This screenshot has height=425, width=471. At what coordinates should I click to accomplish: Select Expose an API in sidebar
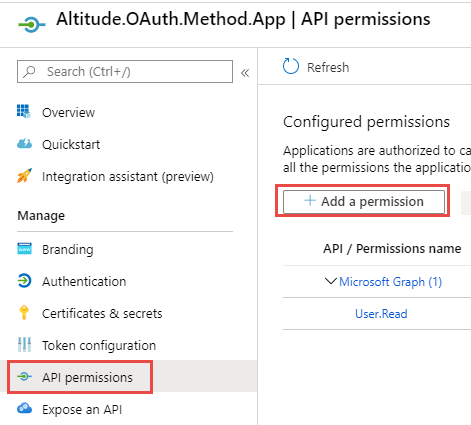(x=82, y=409)
